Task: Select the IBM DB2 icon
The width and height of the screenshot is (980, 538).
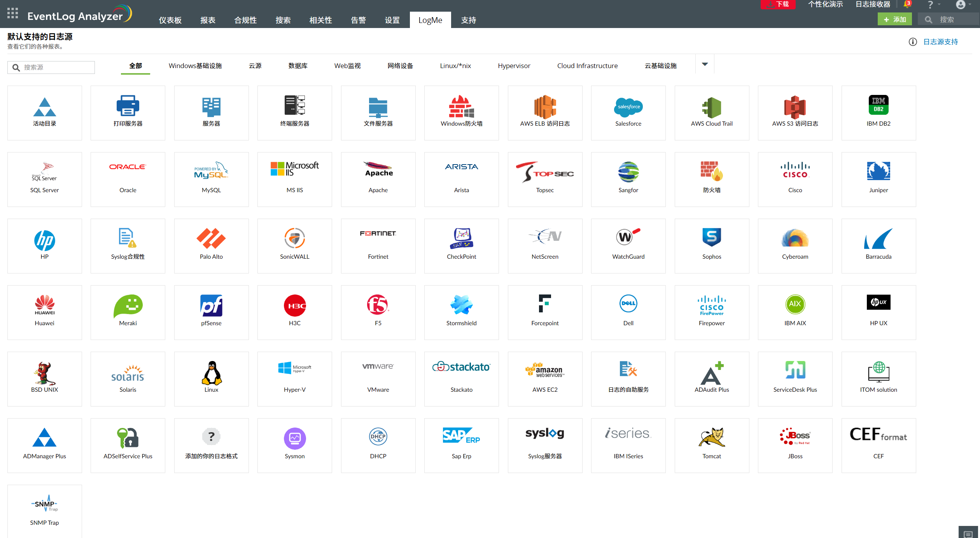Action: (x=878, y=105)
